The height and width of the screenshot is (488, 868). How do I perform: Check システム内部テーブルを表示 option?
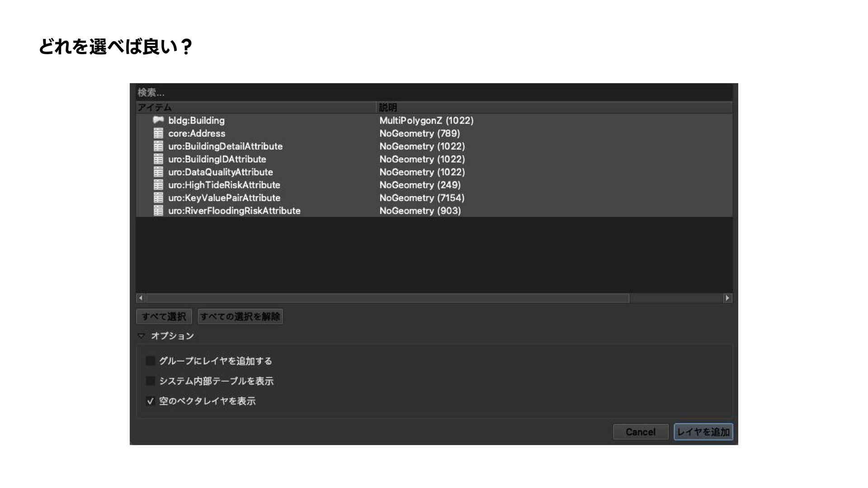coord(151,381)
